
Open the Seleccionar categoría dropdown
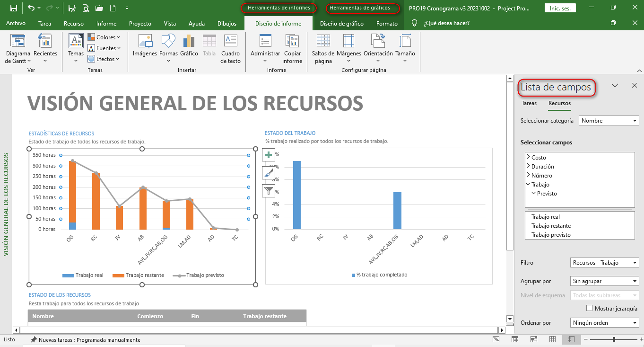coord(609,121)
